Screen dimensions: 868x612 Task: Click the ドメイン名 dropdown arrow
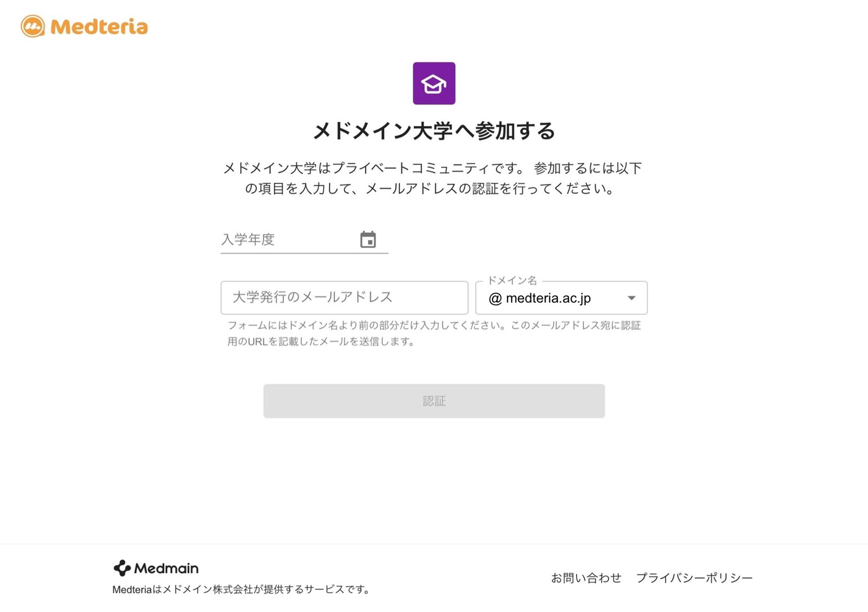point(631,298)
